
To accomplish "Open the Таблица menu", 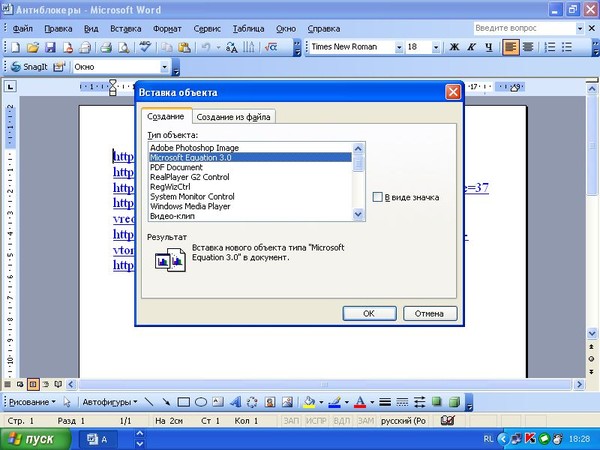I will pyautogui.click(x=248, y=29).
